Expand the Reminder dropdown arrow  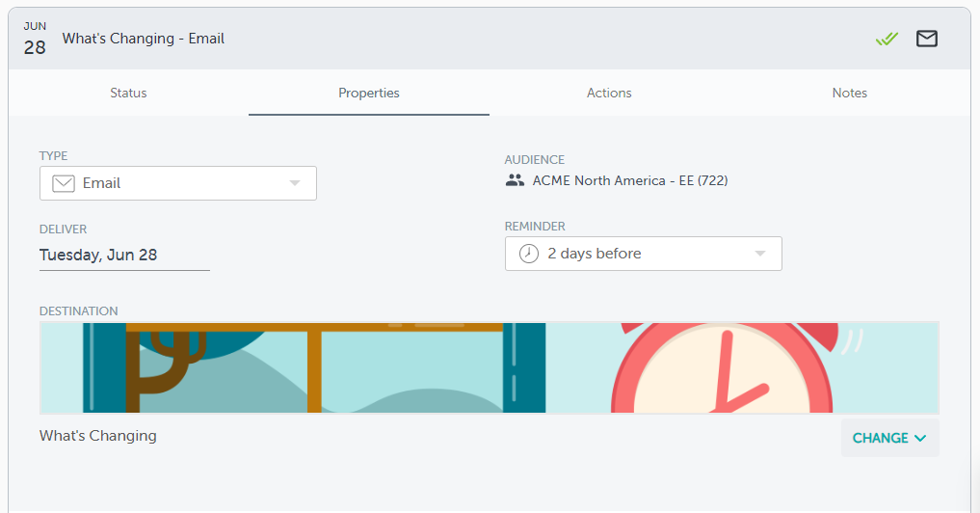coord(760,254)
